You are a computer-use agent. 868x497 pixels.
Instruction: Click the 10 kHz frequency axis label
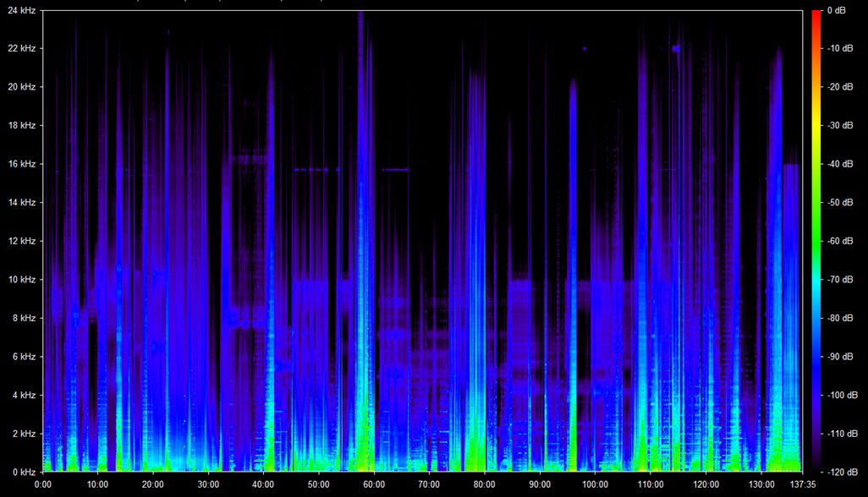22,279
